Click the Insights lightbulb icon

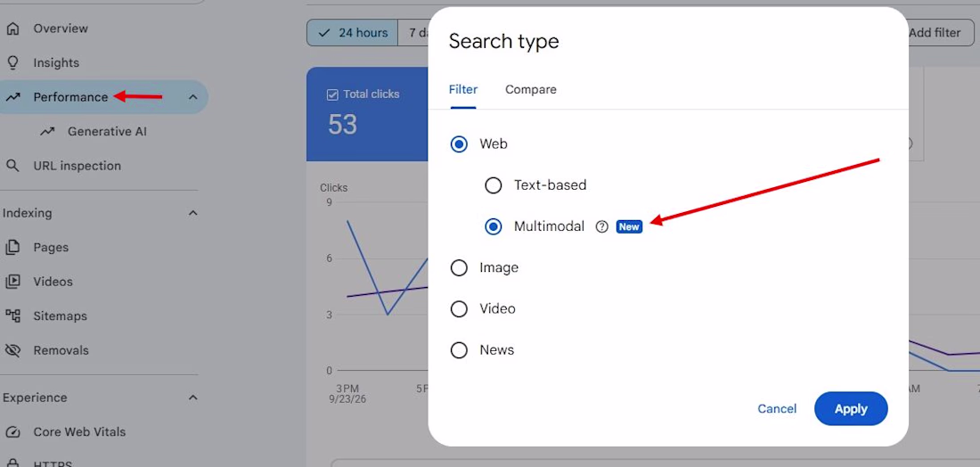coord(12,63)
